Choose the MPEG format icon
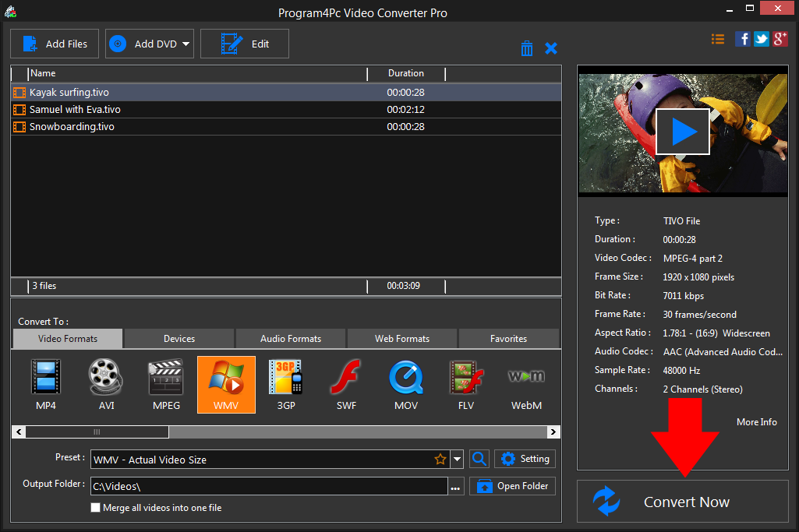The image size is (799, 532). click(166, 384)
